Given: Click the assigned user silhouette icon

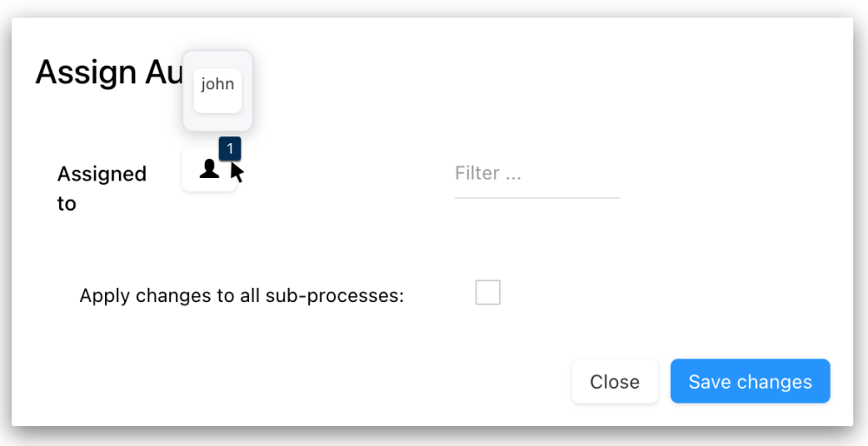Looking at the screenshot, I should pos(209,169).
